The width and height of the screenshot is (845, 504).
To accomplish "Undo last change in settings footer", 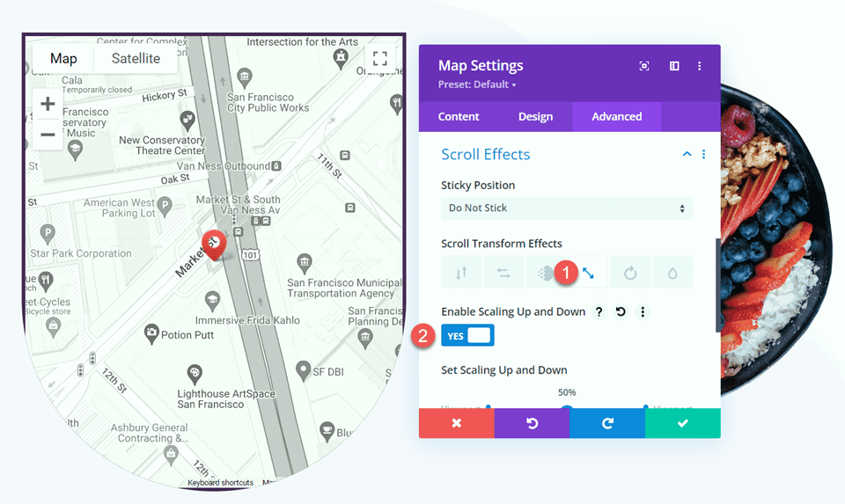I will (532, 423).
